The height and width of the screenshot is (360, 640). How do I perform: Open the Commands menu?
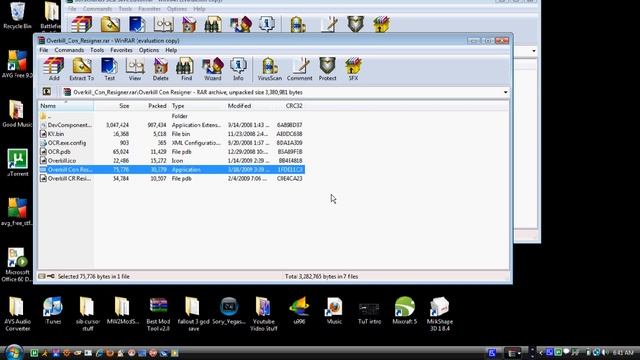tap(69, 50)
